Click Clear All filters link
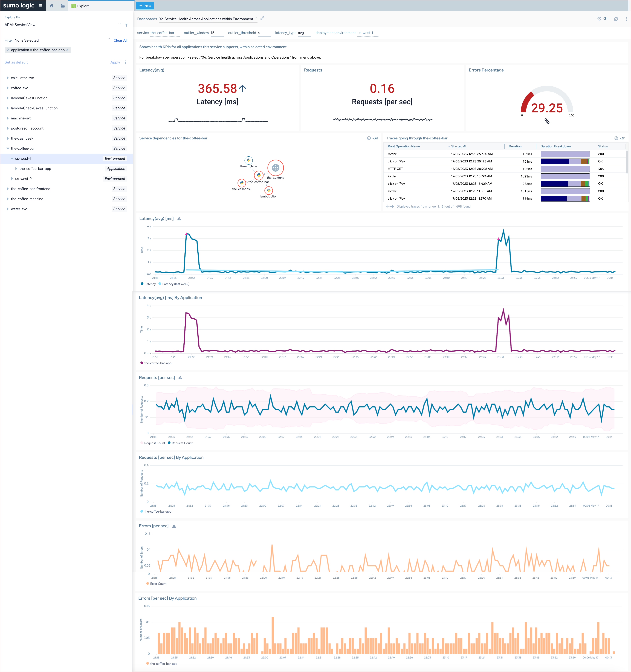 [120, 40]
